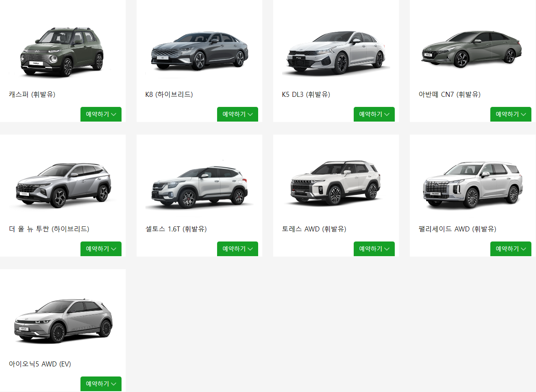Open the 셀토스 1.6T car photo

pos(199,187)
